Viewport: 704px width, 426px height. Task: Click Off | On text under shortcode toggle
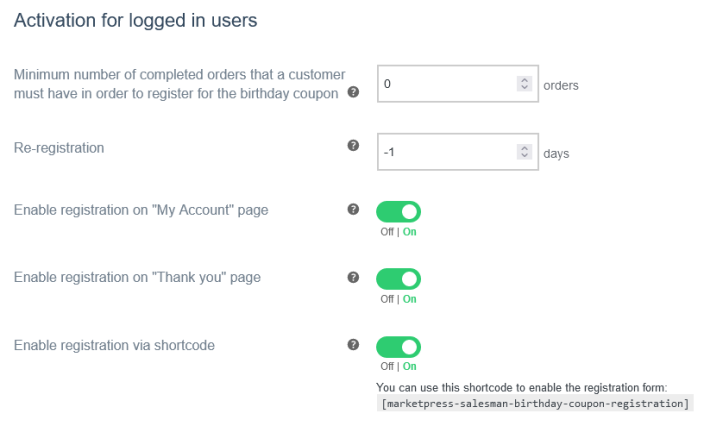point(398,366)
